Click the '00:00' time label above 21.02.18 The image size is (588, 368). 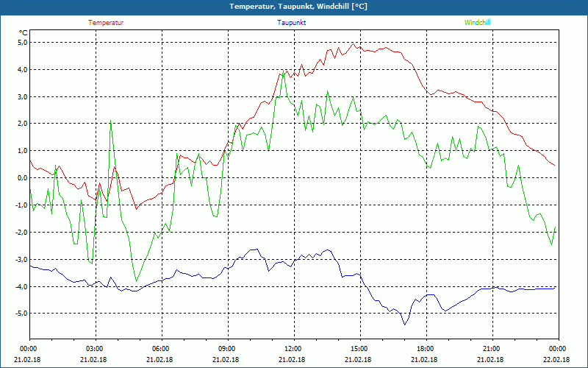tap(27, 349)
